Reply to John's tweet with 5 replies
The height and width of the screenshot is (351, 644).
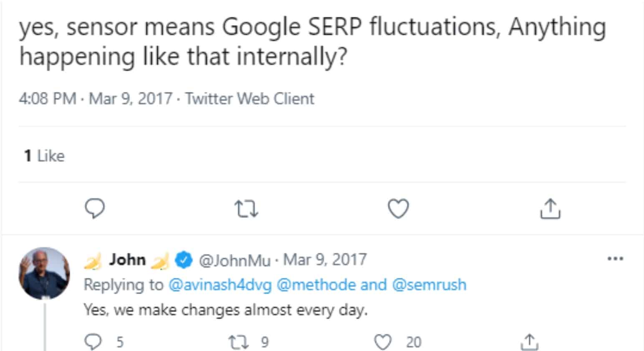[93, 341]
